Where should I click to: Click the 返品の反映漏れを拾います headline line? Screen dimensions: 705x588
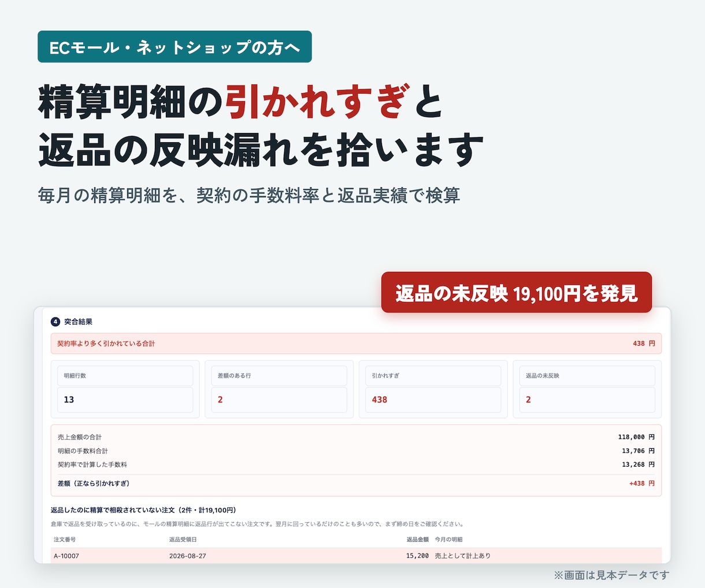pos(261,150)
